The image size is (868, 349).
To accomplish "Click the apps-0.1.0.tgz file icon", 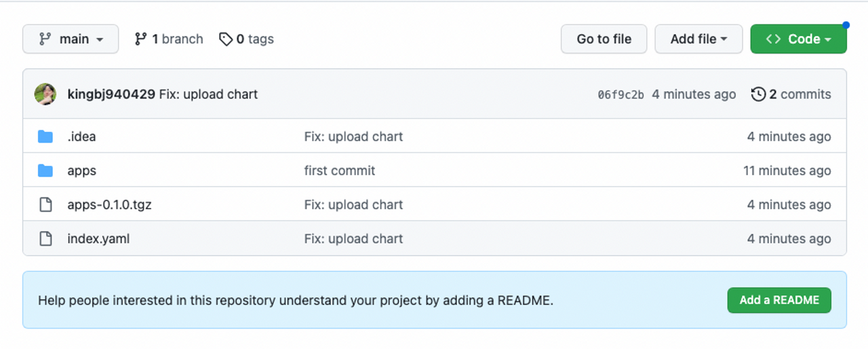I will (x=45, y=204).
